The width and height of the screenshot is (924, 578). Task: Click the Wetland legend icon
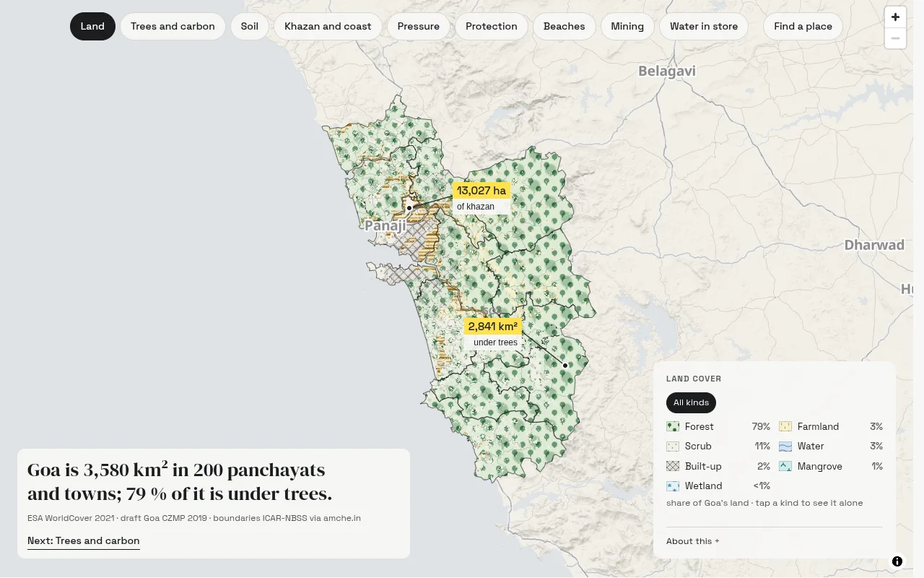pos(673,486)
